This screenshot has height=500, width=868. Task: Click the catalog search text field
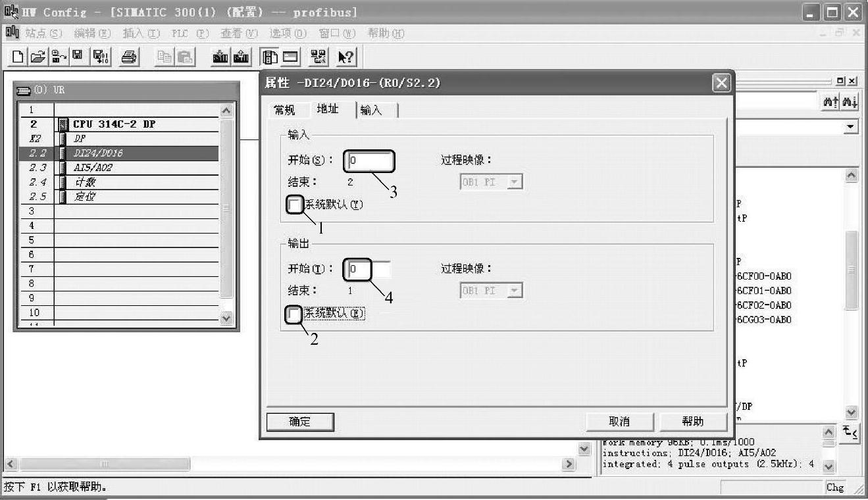(777, 101)
